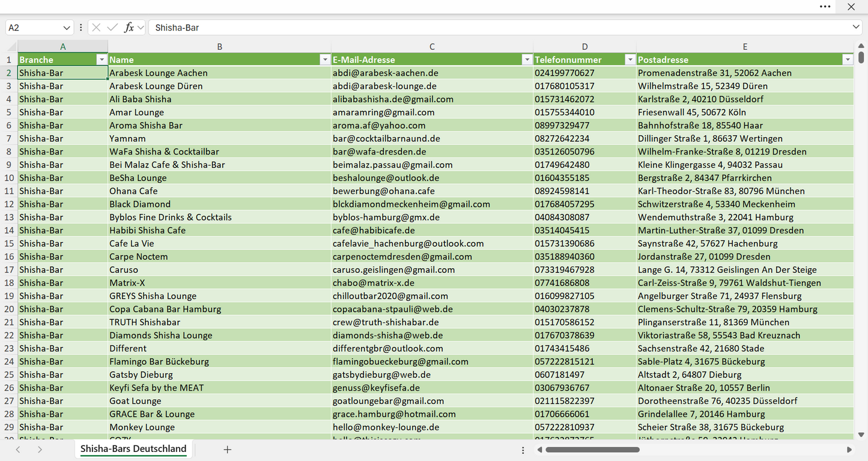Click the horizontal scrollbar thumb

pos(593,450)
